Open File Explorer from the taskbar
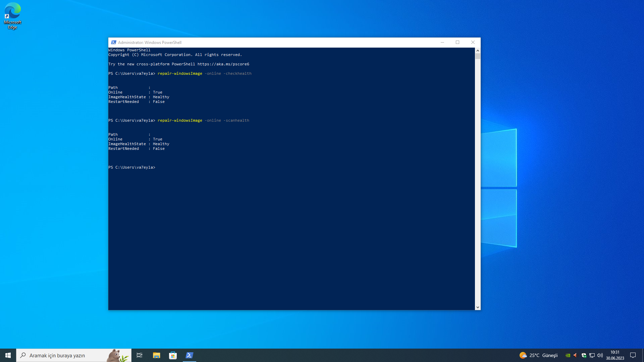The image size is (644, 362). tap(156, 355)
